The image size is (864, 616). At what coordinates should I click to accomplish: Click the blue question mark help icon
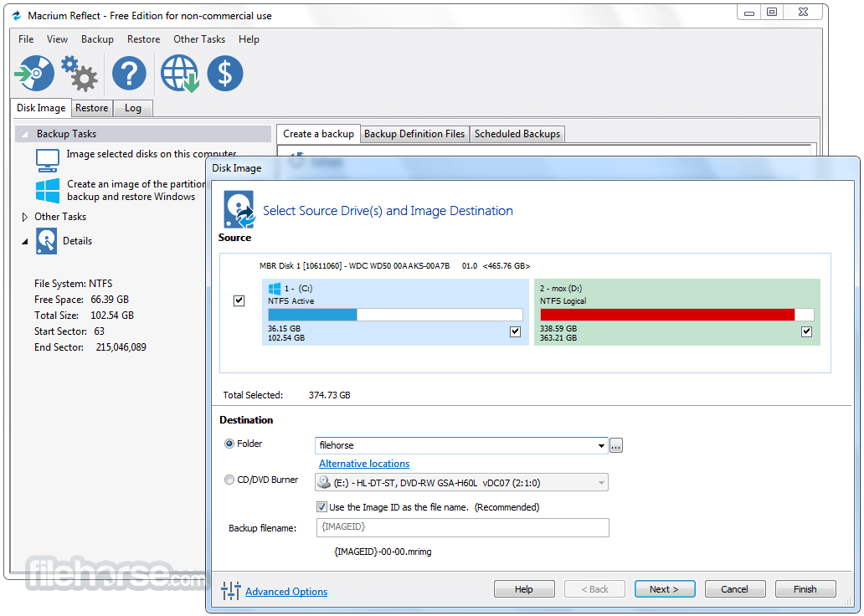coord(129,73)
